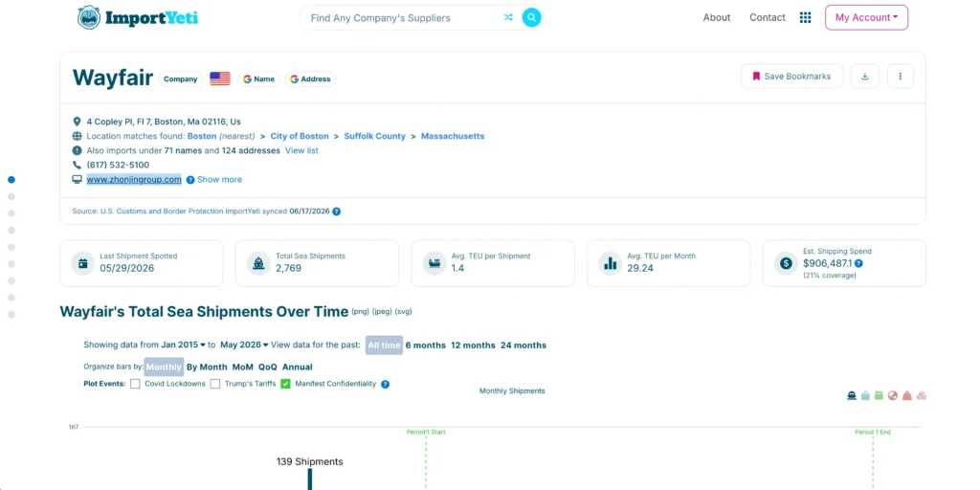Enable the Trump's Tariffs checkbox
The width and height of the screenshot is (980, 490).
(x=215, y=384)
